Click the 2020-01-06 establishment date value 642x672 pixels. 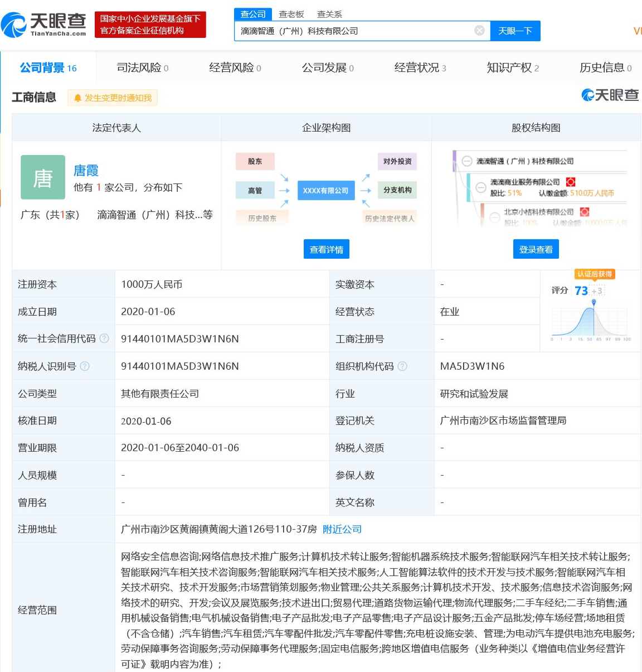point(148,312)
